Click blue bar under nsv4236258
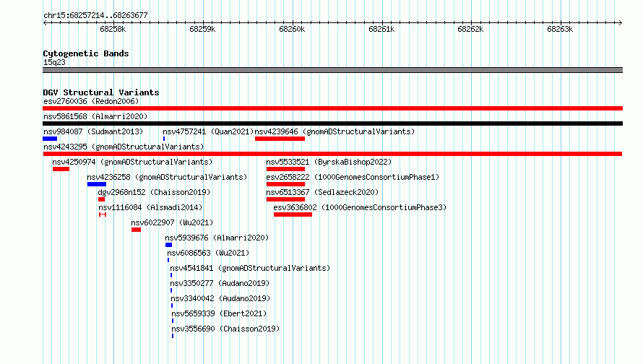 (x=97, y=184)
